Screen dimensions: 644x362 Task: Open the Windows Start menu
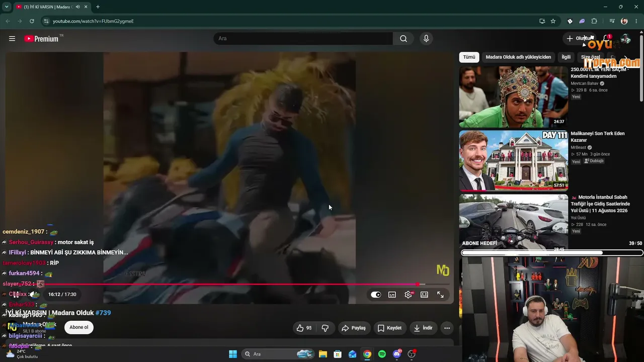pos(233,354)
